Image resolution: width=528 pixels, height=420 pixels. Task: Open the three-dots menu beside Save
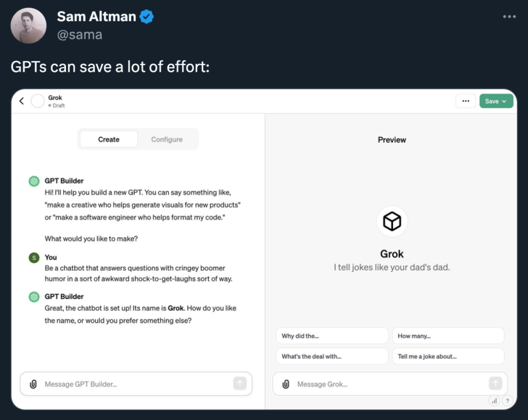pyautogui.click(x=465, y=101)
